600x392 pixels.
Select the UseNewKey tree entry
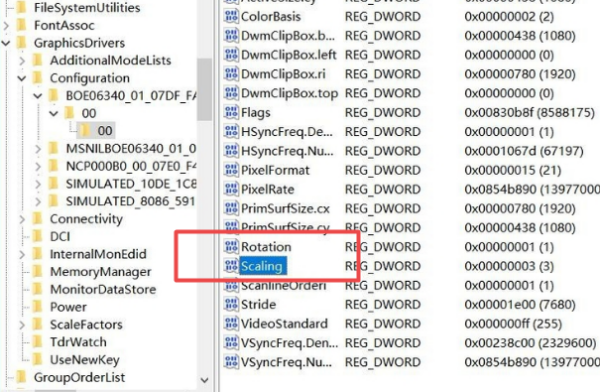85,360
